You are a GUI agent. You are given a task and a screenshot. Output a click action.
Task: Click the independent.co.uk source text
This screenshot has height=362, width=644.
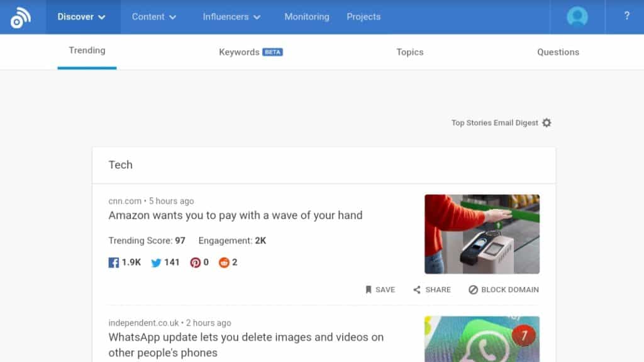click(143, 323)
